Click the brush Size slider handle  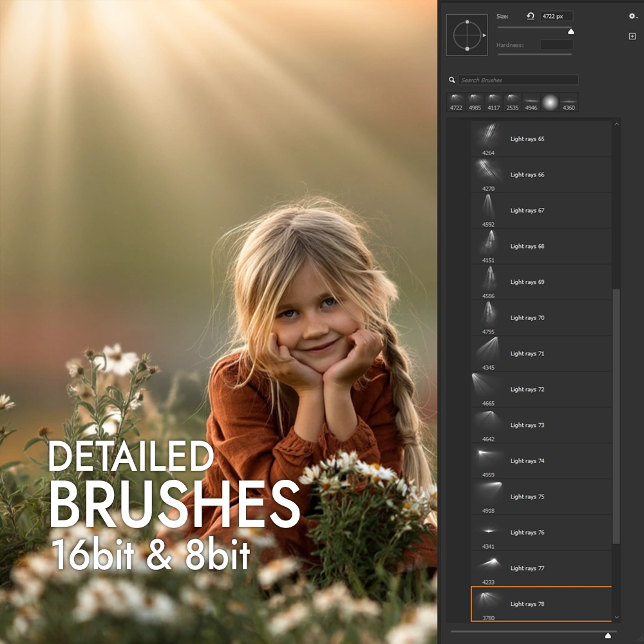[x=571, y=31]
